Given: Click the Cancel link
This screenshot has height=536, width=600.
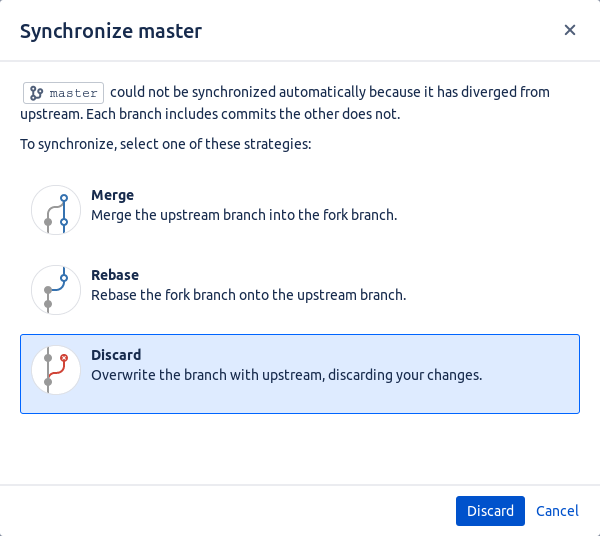Looking at the screenshot, I should [557, 511].
